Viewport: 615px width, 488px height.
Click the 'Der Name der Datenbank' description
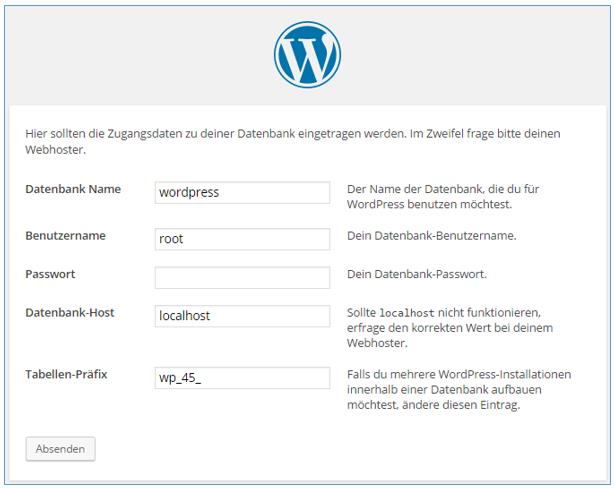coord(443,197)
